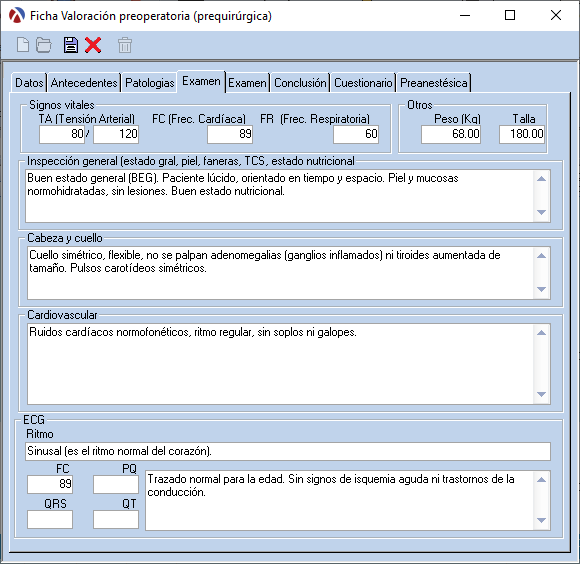Click the New document toolbar icon
This screenshot has height=564, width=580.
coord(23,45)
